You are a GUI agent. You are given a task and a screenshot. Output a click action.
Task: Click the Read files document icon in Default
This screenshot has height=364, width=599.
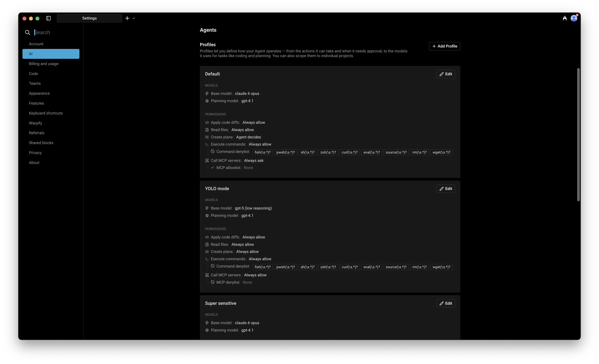207,130
